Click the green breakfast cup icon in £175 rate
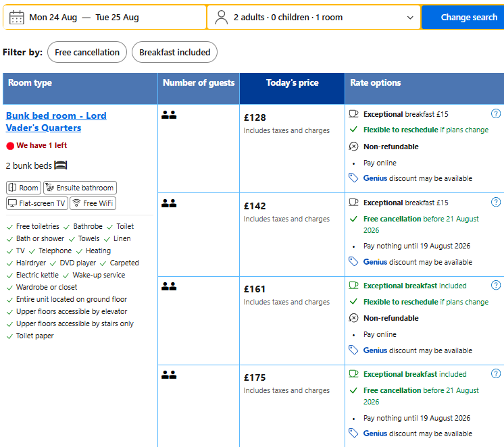 pos(353,373)
